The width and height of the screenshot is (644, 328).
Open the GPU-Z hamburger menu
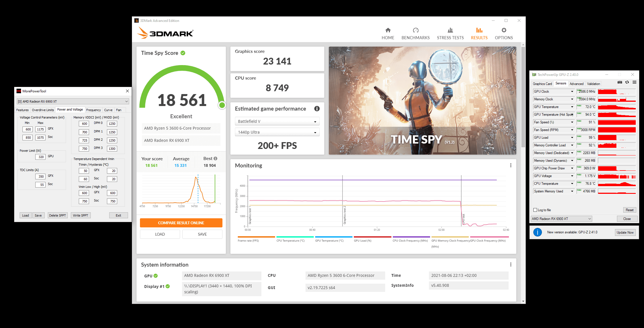coord(634,82)
